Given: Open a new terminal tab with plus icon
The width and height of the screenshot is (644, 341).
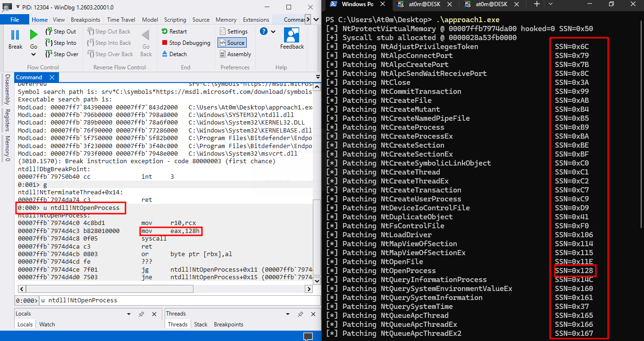Looking at the screenshot, I should pyautogui.click(x=536, y=4).
